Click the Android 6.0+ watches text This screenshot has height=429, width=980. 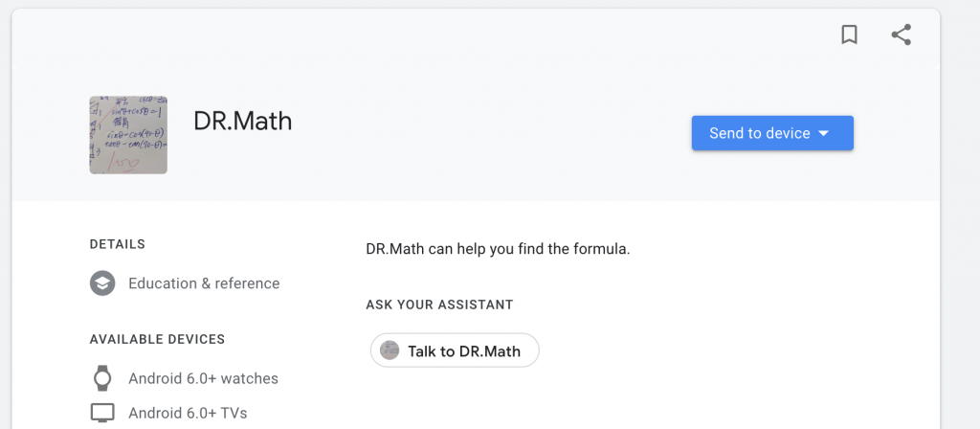pyautogui.click(x=203, y=378)
